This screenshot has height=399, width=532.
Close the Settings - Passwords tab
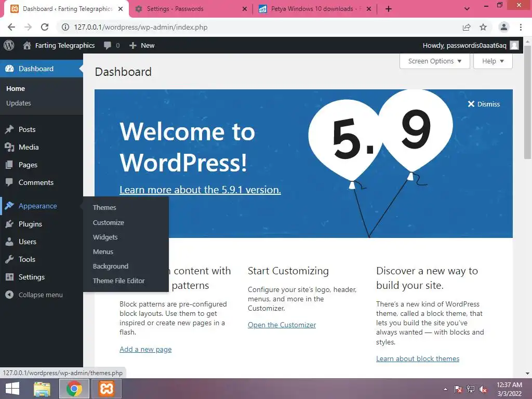(244, 9)
